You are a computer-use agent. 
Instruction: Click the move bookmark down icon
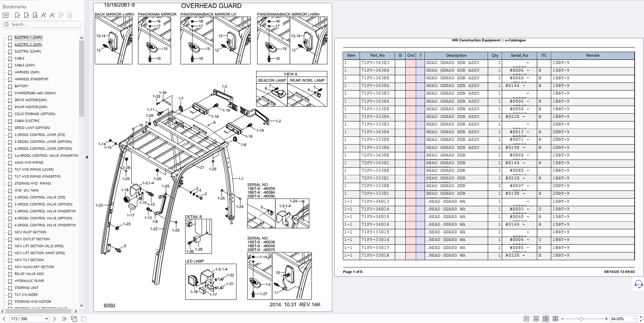coord(70,15)
